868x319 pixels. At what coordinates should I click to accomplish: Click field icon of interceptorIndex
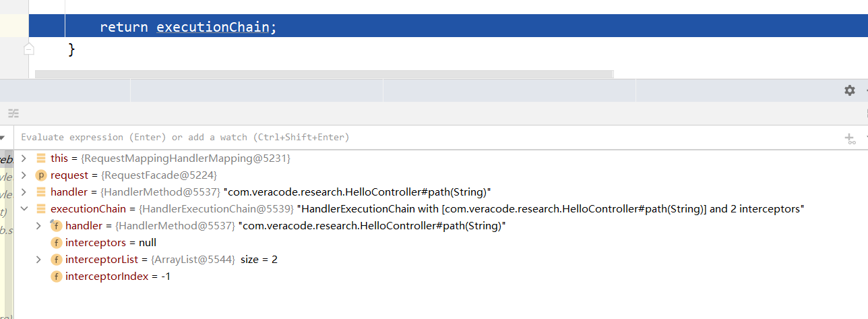(57, 277)
